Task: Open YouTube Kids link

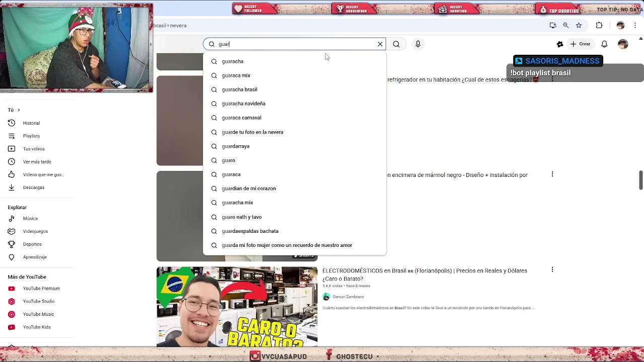Action: [37, 327]
